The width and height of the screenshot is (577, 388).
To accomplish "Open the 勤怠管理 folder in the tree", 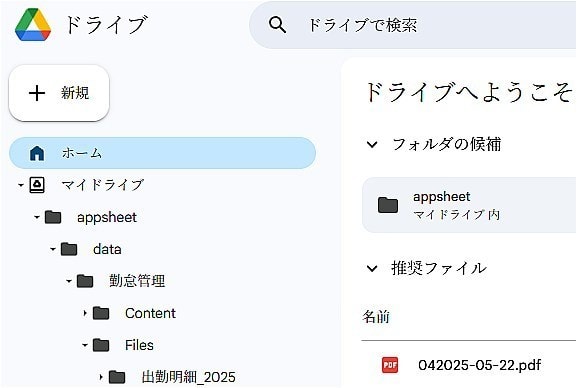I will [x=137, y=281].
